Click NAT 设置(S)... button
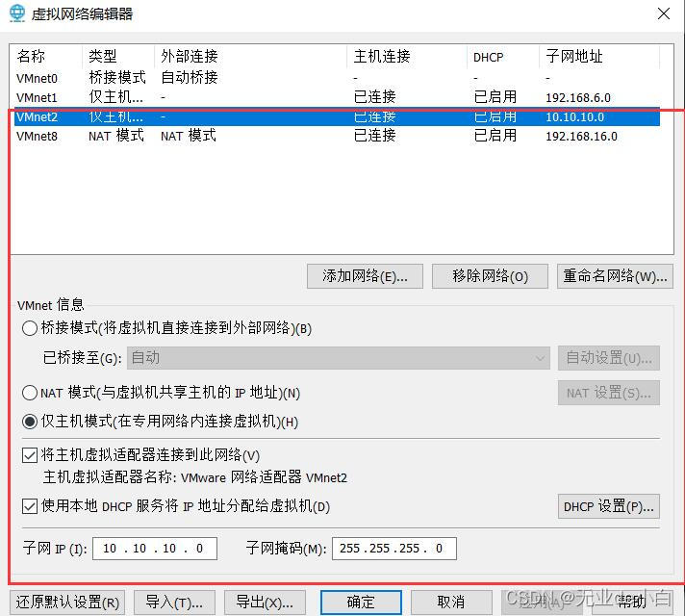This screenshot has width=685, height=616. coord(609,393)
